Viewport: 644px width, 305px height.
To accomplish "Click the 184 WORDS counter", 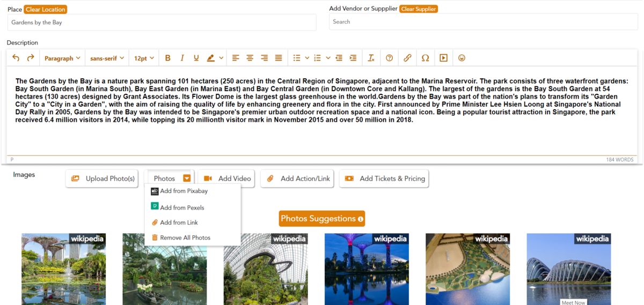I will click(620, 160).
